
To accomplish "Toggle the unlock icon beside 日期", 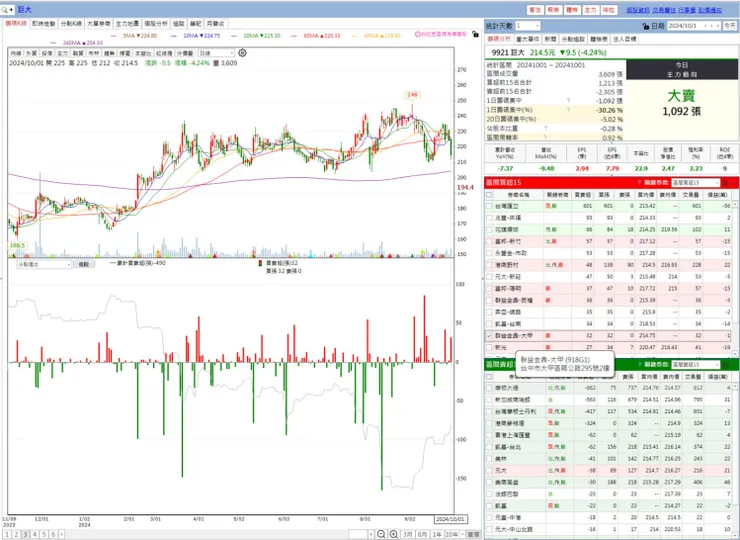I will click(x=646, y=26).
